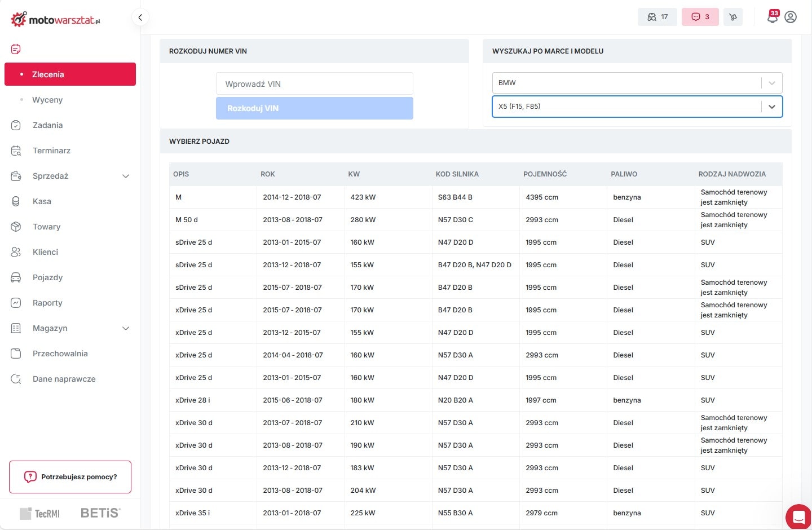Open the Terminarz menu item
812x530 pixels.
point(51,151)
